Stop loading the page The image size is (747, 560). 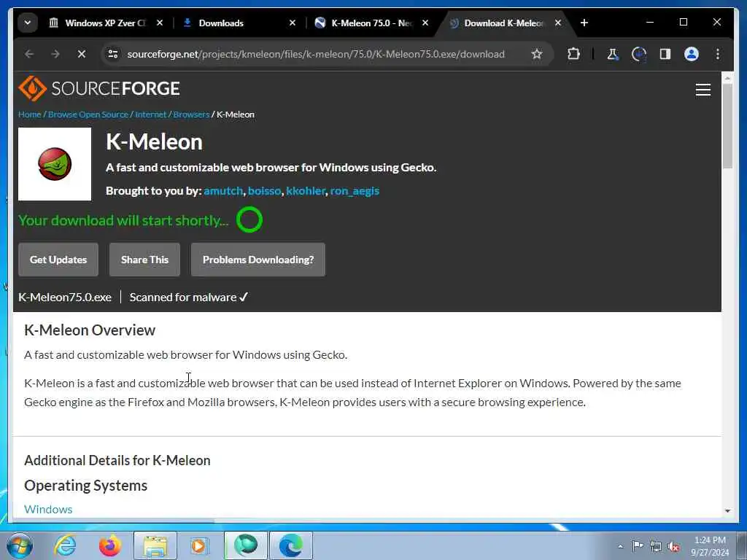tap(82, 54)
